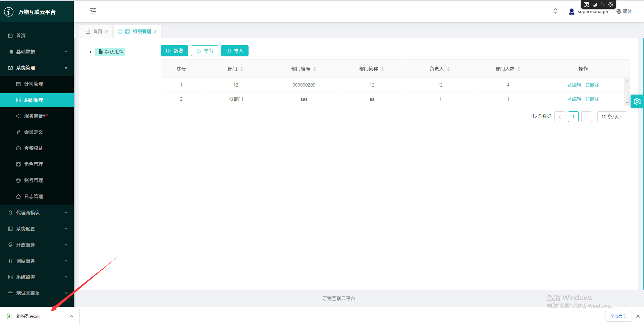Delete the row for department 12

(x=592, y=85)
